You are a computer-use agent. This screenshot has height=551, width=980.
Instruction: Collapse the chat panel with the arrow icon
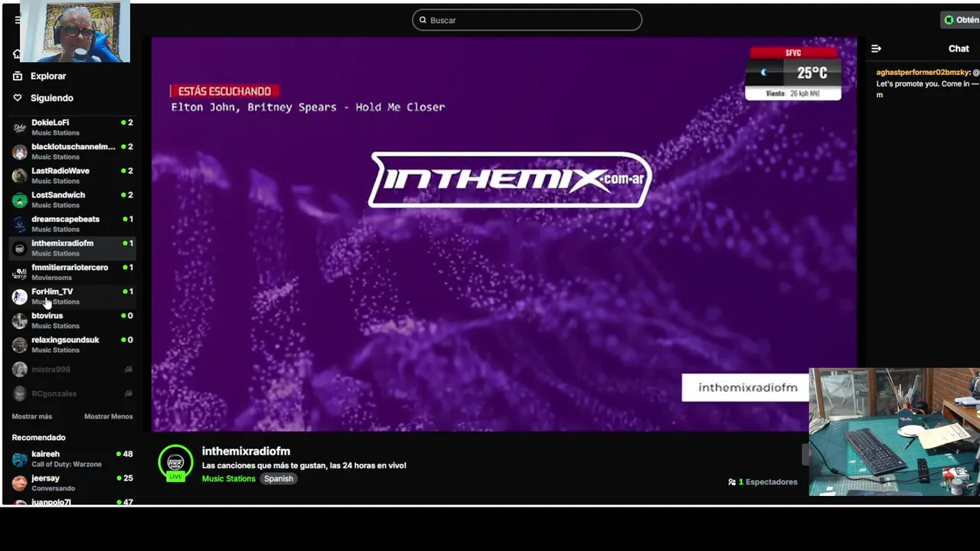point(876,48)
